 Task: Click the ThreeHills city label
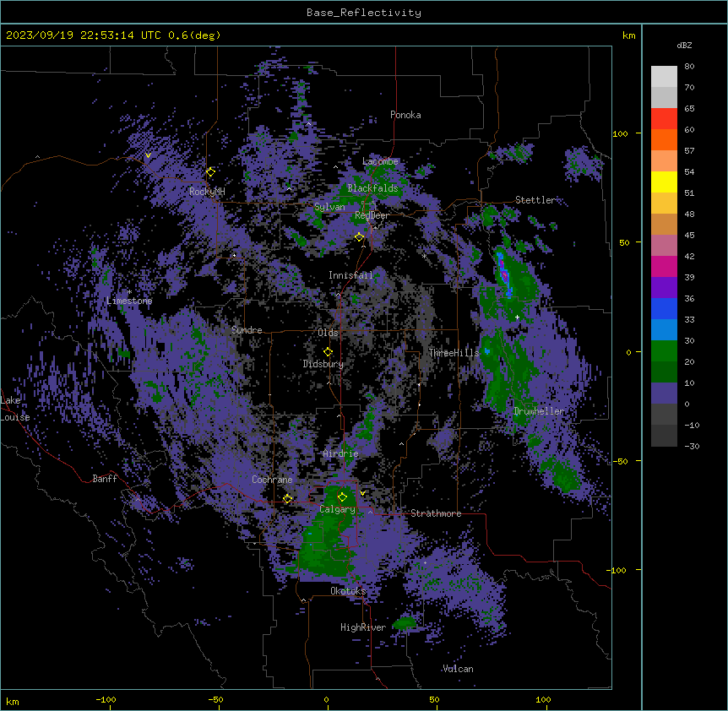pyautogui.click(x=454, y=353)
